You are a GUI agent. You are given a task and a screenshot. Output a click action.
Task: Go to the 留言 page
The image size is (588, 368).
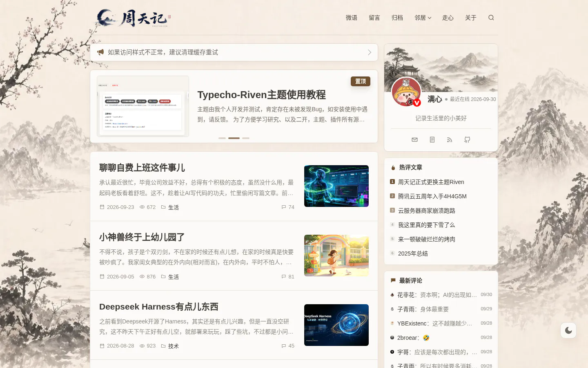[374, 18]
